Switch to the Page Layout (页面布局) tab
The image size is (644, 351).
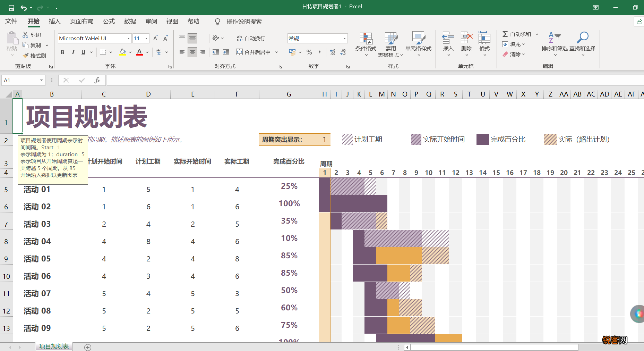pyautogui.click(x=81, y=21)
